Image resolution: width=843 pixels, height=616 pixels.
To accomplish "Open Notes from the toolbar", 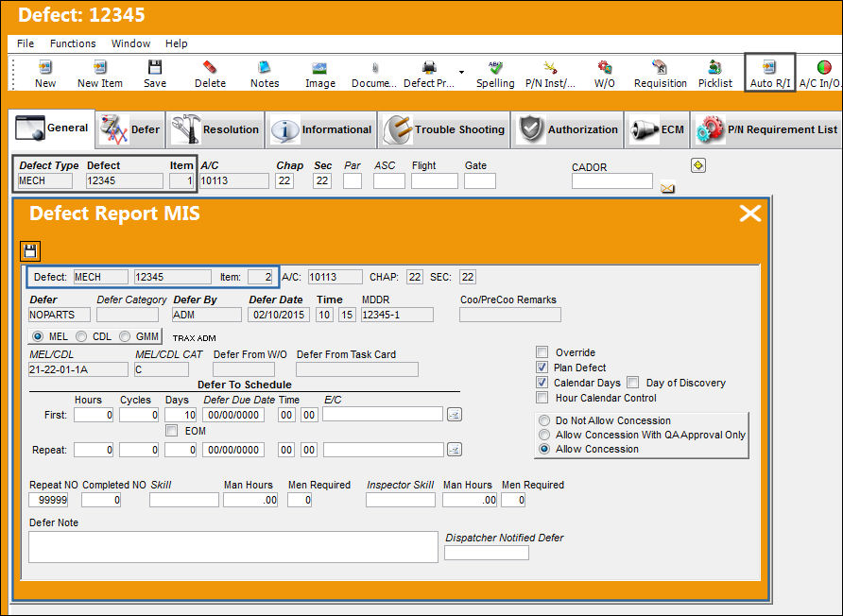I will [265, 67].
